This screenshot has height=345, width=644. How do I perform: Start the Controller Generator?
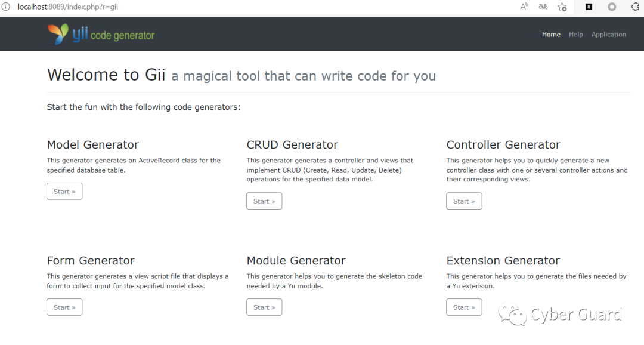pos(464,201)
